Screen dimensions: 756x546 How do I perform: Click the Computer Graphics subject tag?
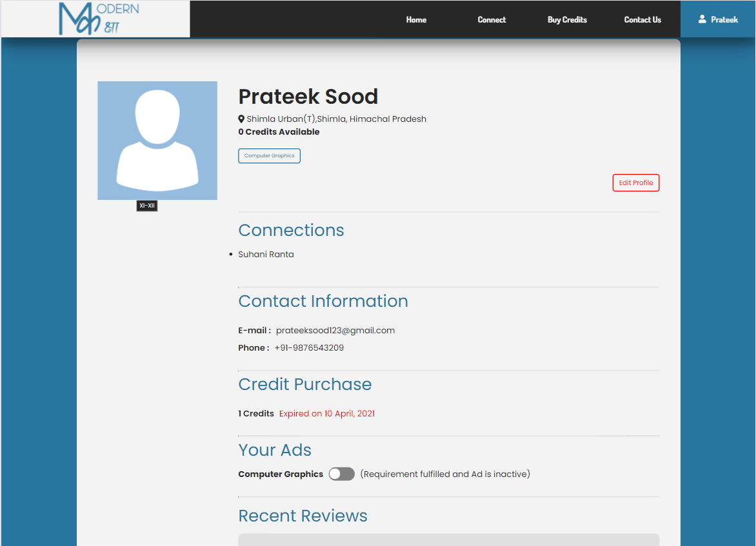(x=269, y=155)
